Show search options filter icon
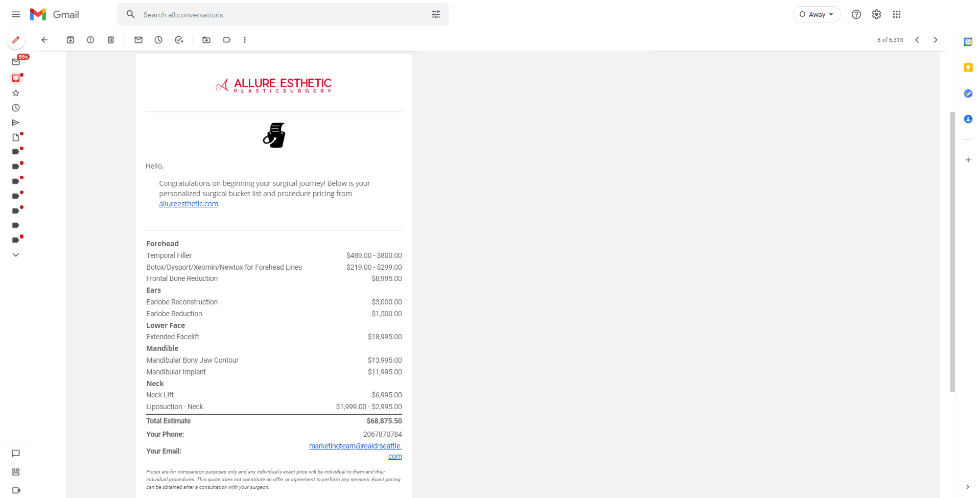The image size is (980, 498). coord(436,15)
